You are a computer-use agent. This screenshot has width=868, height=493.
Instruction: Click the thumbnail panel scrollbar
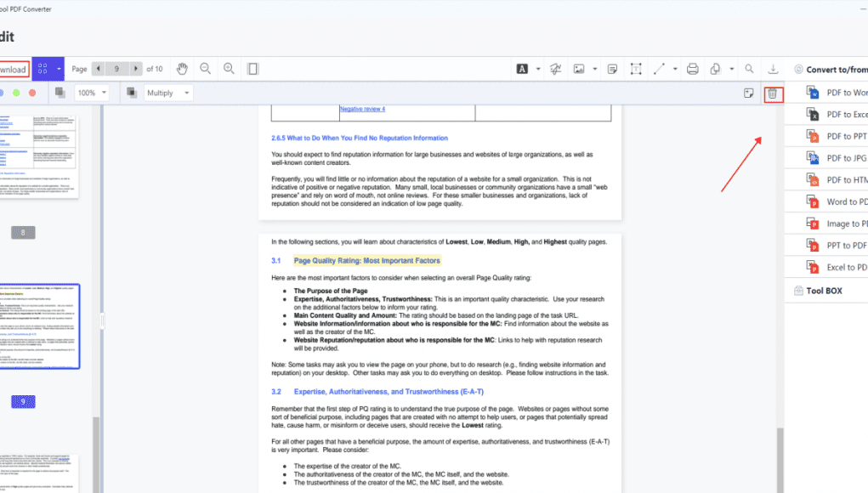coord(96,454)
